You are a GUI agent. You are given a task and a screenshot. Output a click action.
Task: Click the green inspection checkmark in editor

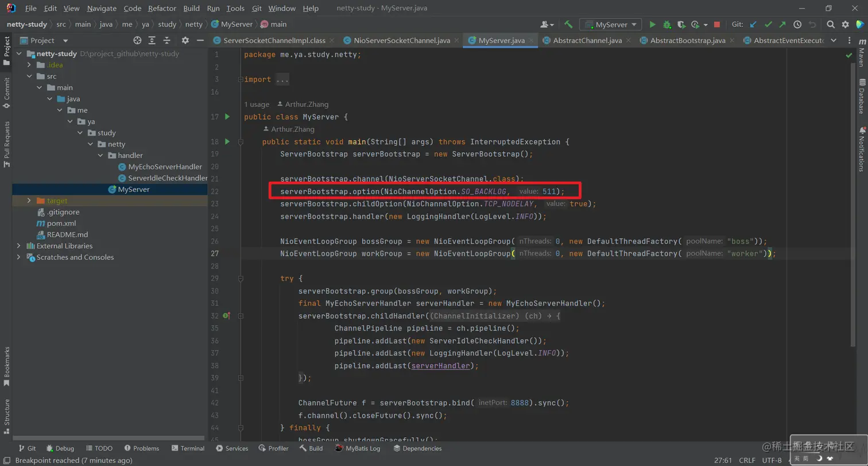[x=849, y=55]
